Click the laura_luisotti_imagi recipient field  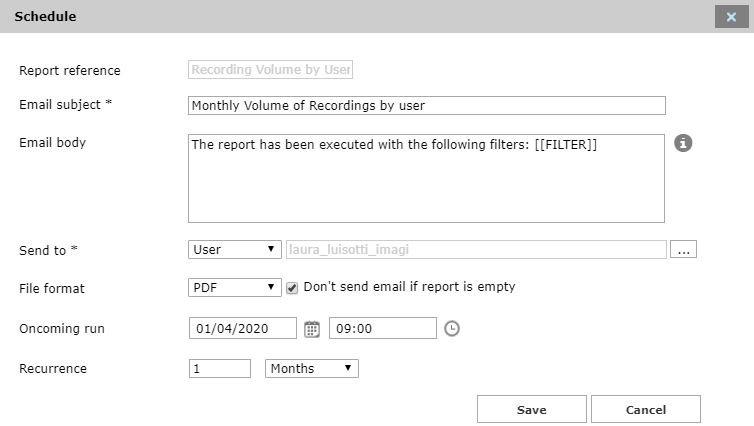pos(475,250)
